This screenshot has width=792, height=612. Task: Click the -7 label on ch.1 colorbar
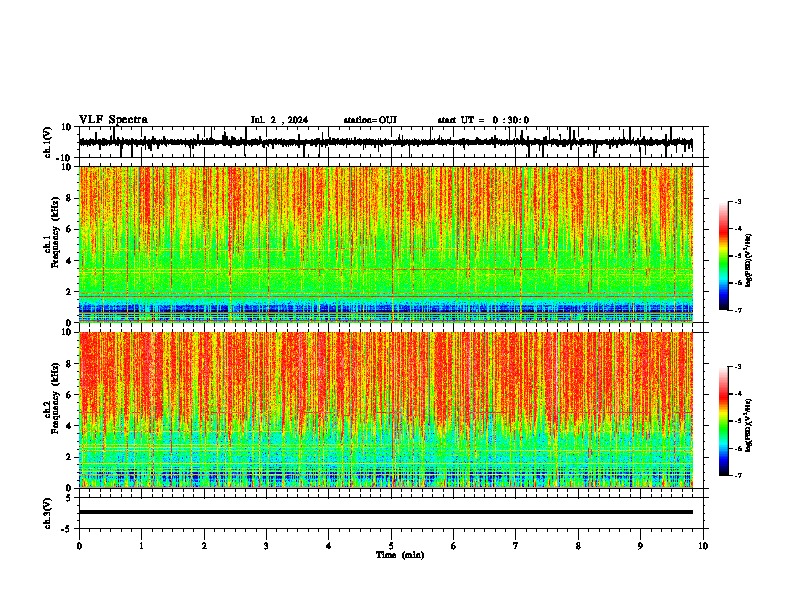point(737,310)
